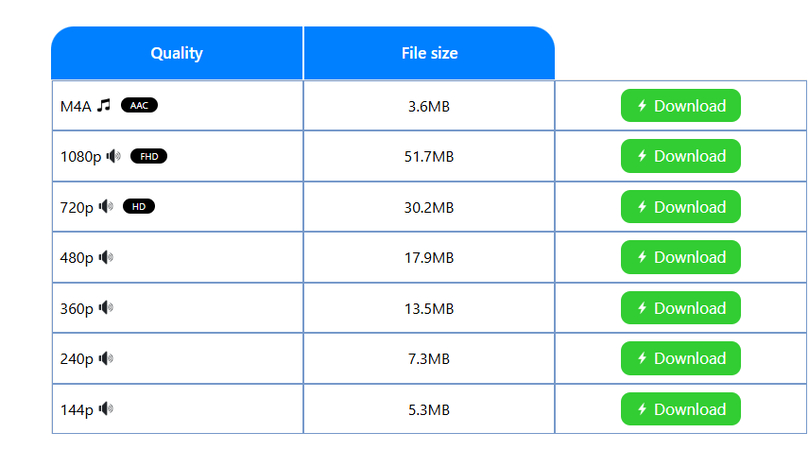This screenshot has height=450, width=809.
Task: Select the 360p quality label
Action: 77,309
